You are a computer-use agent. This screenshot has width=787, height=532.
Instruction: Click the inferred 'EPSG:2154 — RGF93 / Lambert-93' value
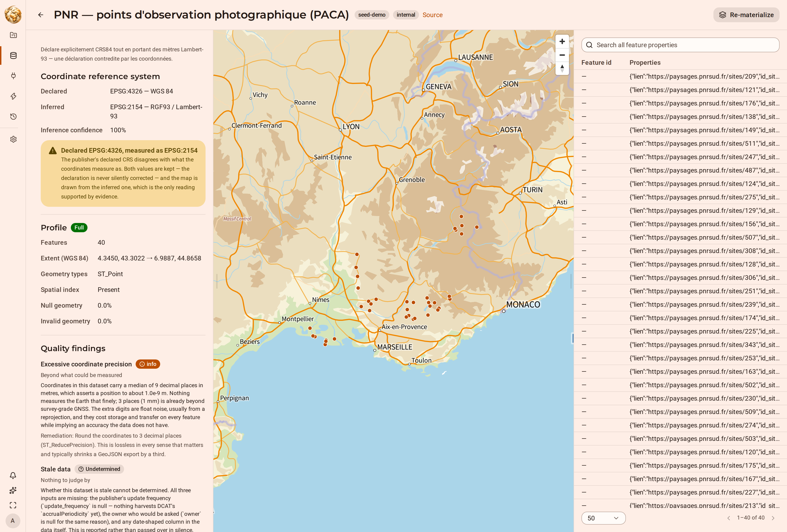coord(156,112)
